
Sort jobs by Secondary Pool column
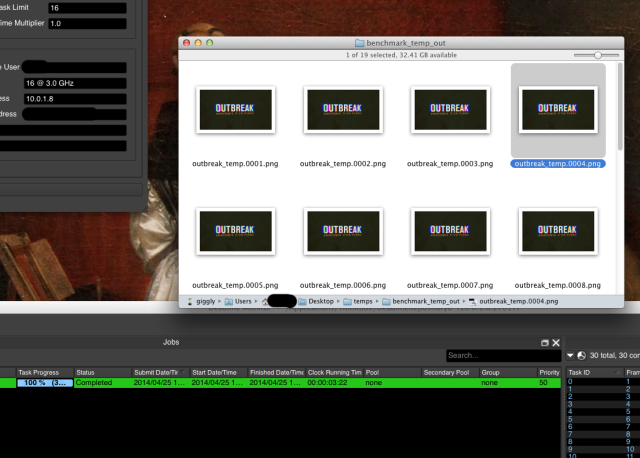click(x=451, y=373)
